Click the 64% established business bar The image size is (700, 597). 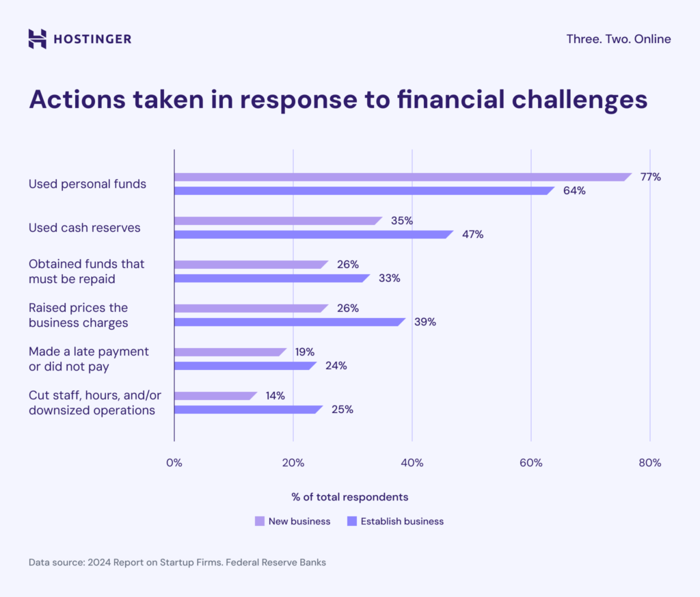(364, 191)
